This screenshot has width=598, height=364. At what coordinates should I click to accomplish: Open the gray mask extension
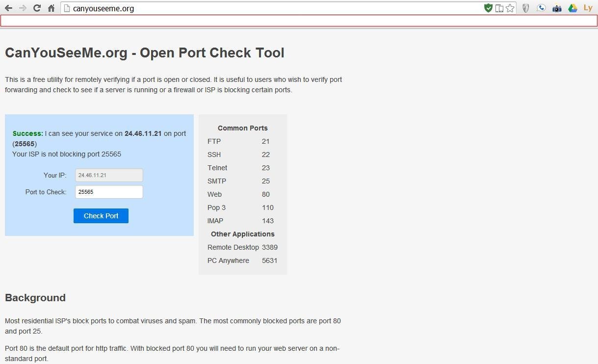[525, 8]
